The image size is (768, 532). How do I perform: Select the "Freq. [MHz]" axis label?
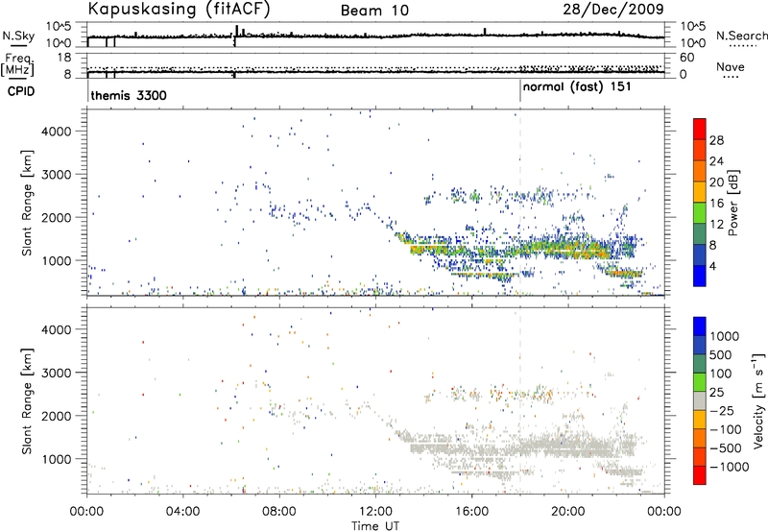[x=18, y=64]
